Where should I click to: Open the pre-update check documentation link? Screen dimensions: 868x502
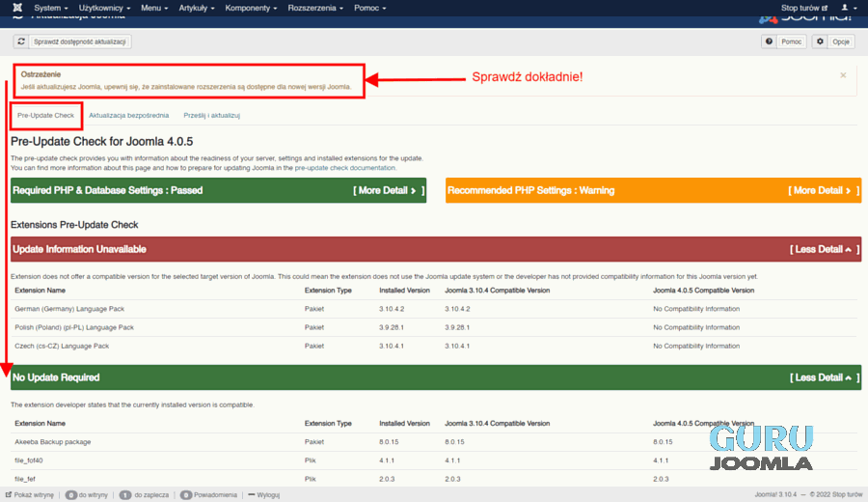[x=345, y=168]
